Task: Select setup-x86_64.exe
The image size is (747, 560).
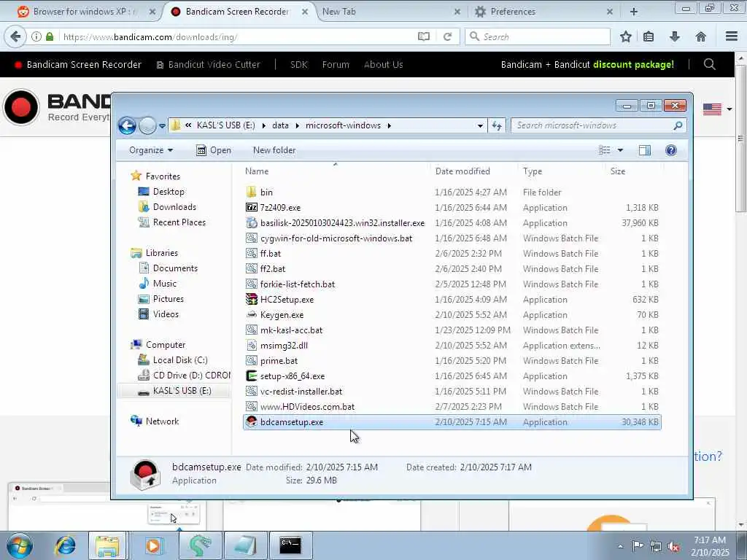Action: 452,376
